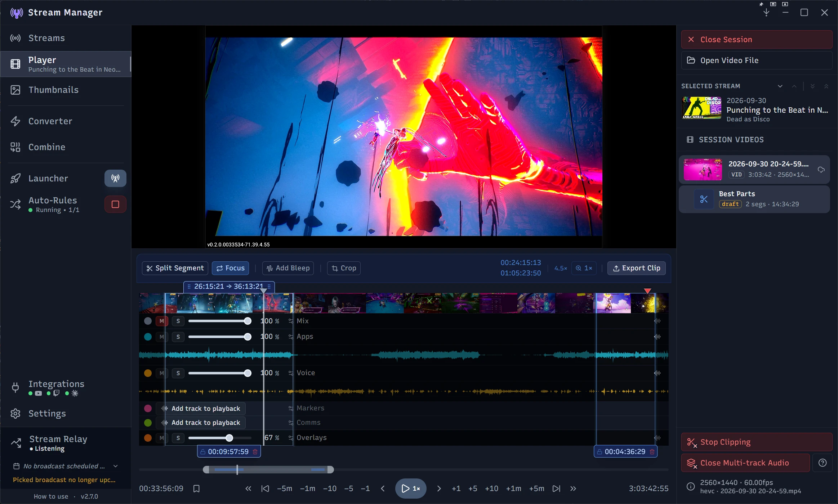Jump to clip start with skip-back icon

(265, 489)
